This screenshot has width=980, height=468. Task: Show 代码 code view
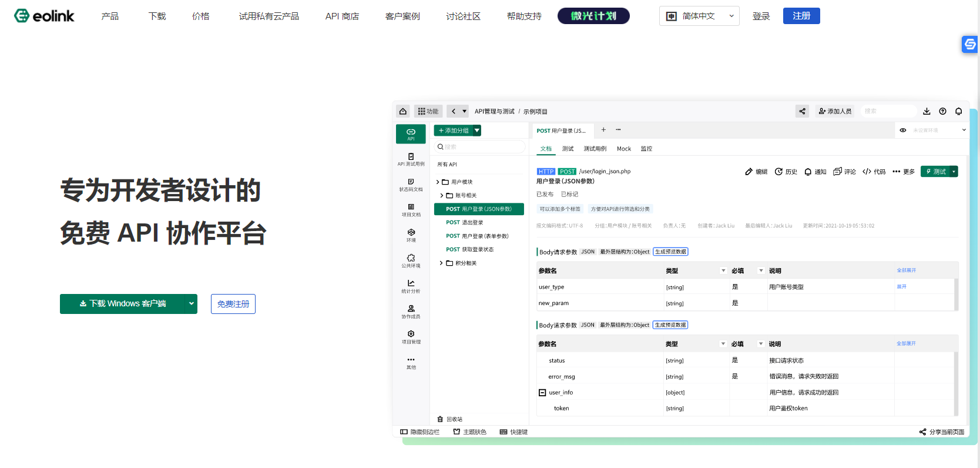click(x=874, y=172)
